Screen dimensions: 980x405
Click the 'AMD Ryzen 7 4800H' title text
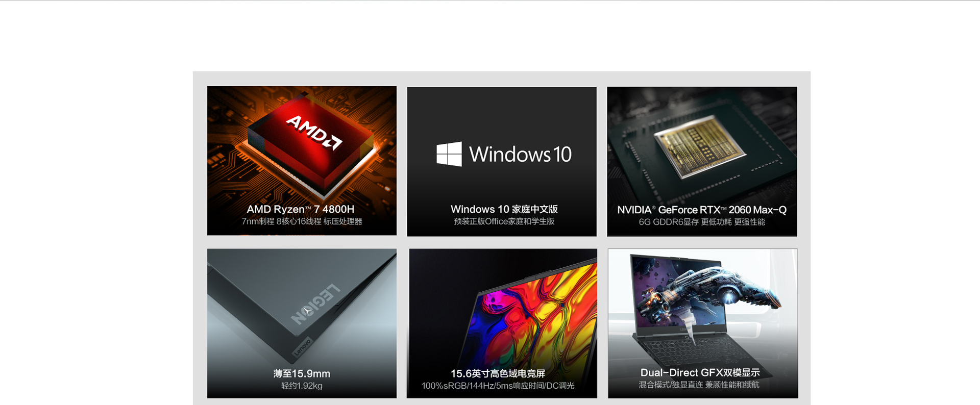coord(300,209)
